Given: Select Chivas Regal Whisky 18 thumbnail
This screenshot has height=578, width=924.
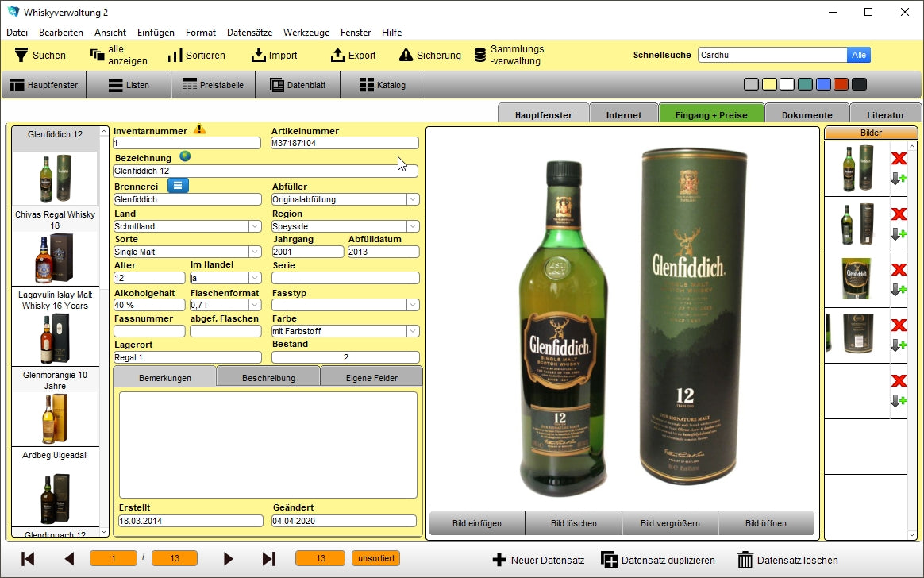Looking at the screenshot, I should click(x=55, y=258).
